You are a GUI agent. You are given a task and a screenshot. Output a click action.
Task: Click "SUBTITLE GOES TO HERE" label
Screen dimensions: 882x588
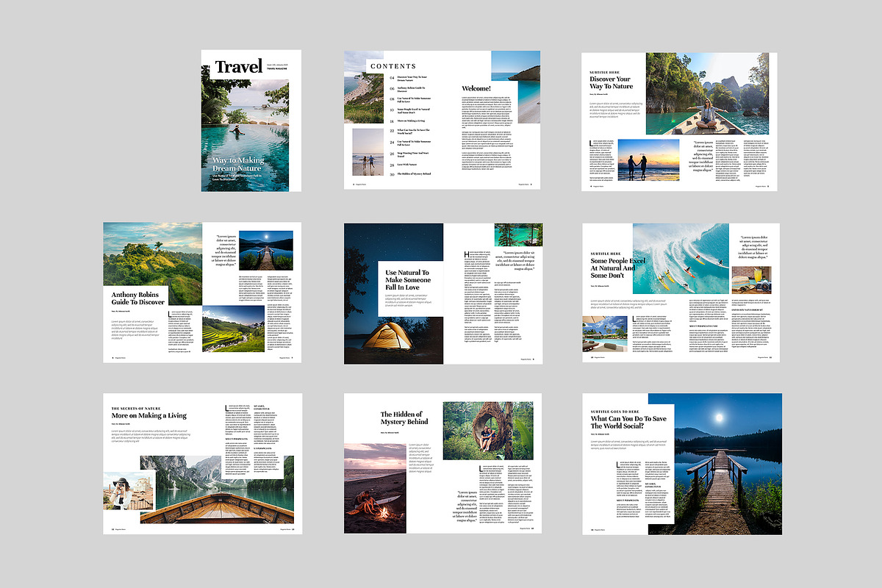tap(615, 412)
